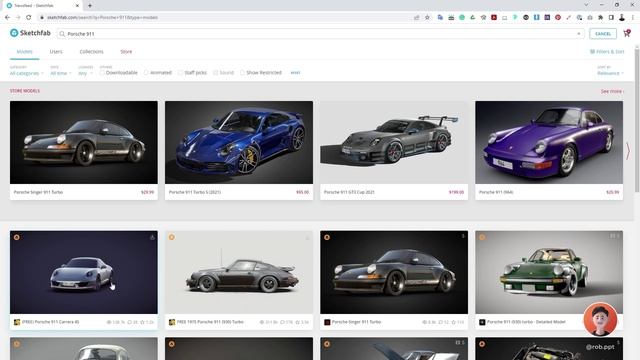
Task: Open the All time date dropdown
Action: point(61,73)
